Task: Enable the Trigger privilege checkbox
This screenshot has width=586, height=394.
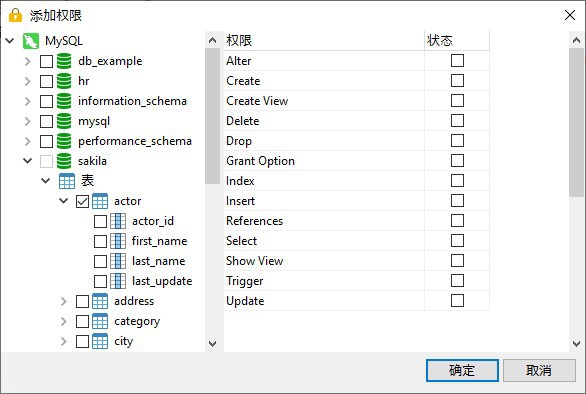Action: click(x=457, y=281)
